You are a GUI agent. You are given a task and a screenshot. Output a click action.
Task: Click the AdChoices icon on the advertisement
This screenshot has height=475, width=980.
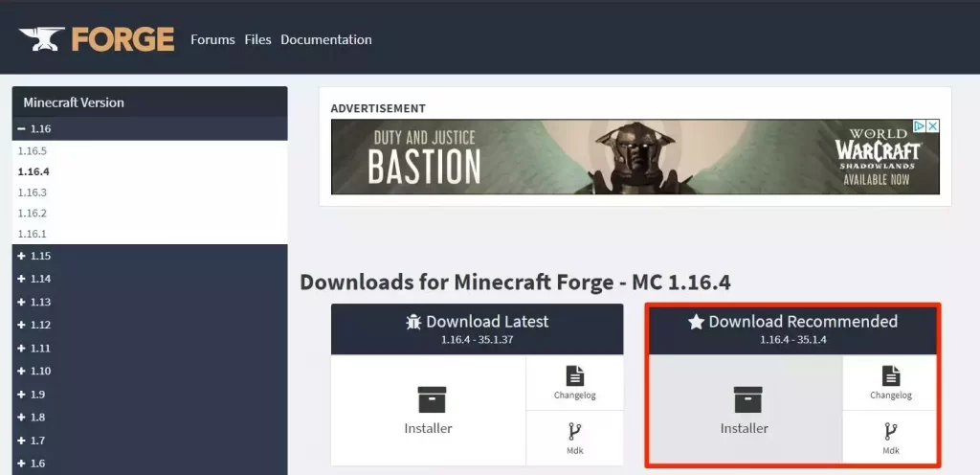pyautogui.click(x=919, y=126)
